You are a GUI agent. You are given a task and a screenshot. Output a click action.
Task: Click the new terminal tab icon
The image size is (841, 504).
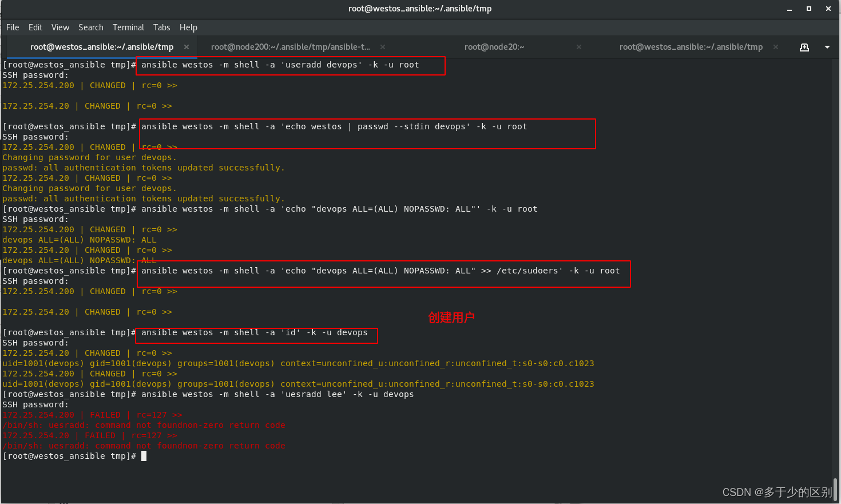pyautogui.click(x=804, y=47)
